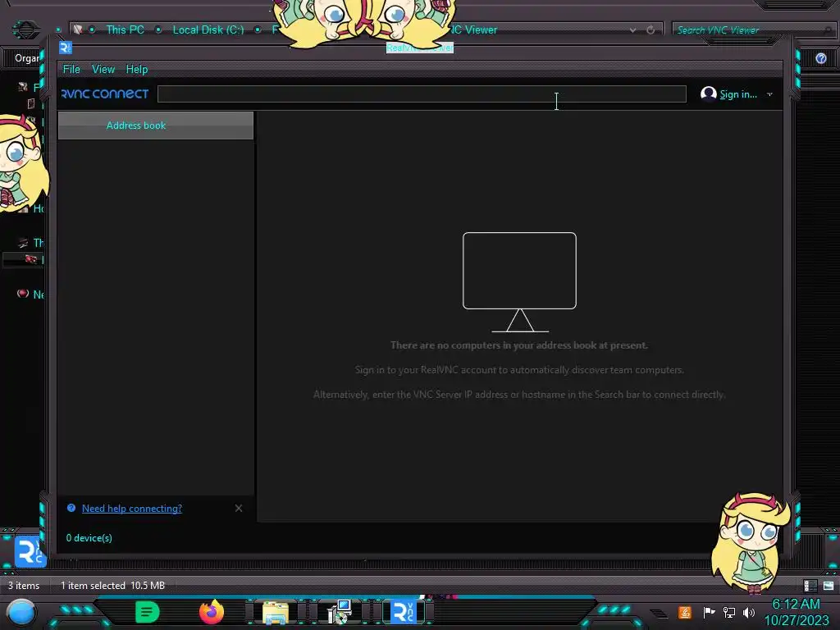This screenshot has height=630, width=840.
Task: Click Explorer back navigation button
Action: 25,30
